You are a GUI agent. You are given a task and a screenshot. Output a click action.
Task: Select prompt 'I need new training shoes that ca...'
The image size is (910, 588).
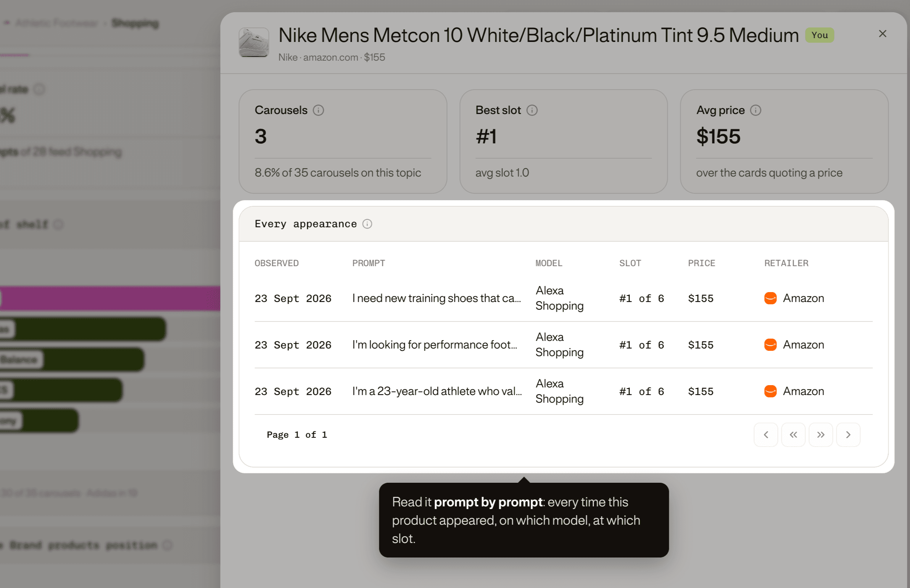click(436, 298)
